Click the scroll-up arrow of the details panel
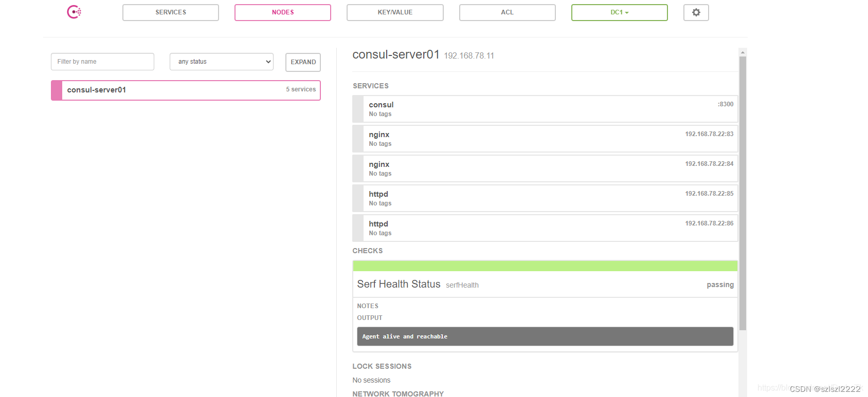Screen dimensions: 868x397 (743, 52)
